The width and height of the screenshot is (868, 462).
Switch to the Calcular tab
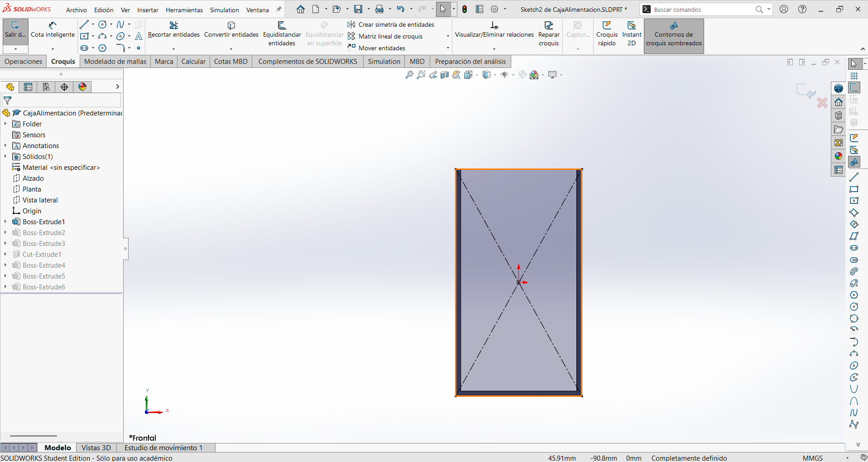[193, 62]
